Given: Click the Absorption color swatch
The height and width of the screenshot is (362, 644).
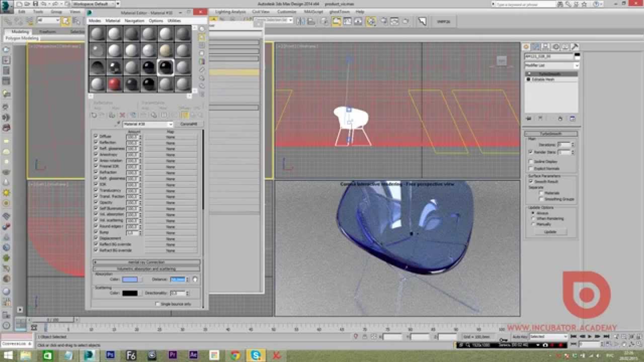Looking at the screenshot, I should 130,280.
